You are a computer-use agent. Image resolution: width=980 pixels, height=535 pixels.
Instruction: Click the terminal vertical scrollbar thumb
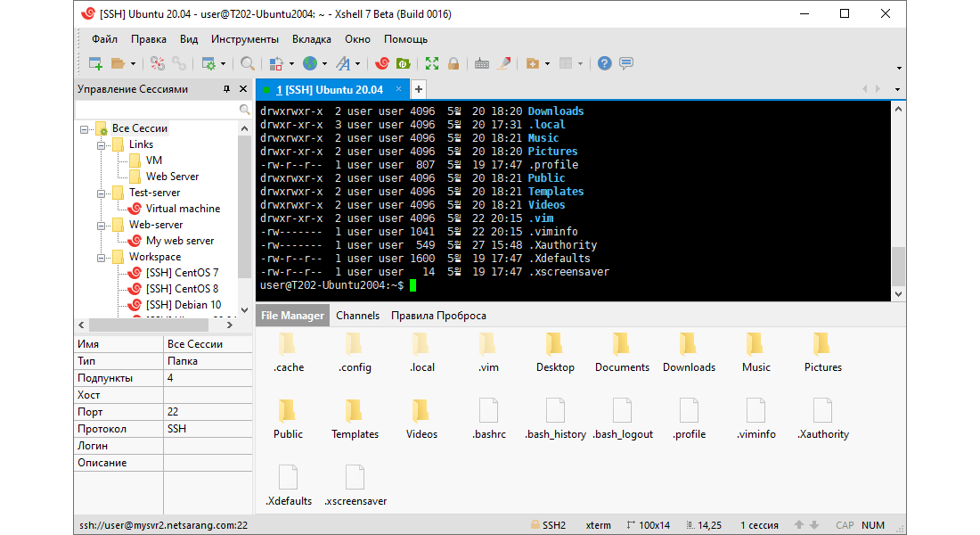(898, 266)
